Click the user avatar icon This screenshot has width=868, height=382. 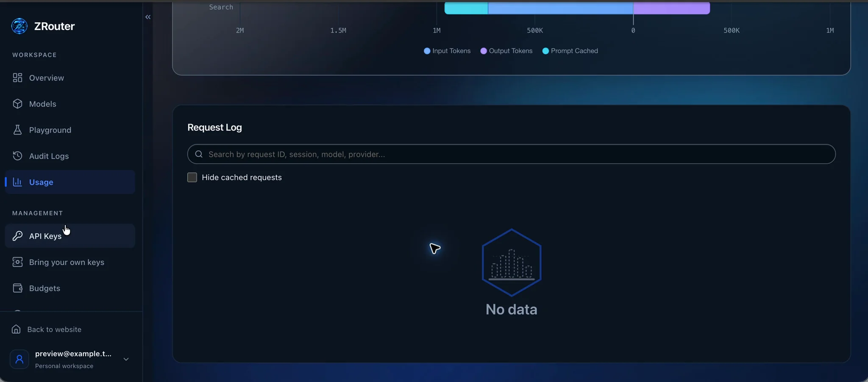[19, 359]
